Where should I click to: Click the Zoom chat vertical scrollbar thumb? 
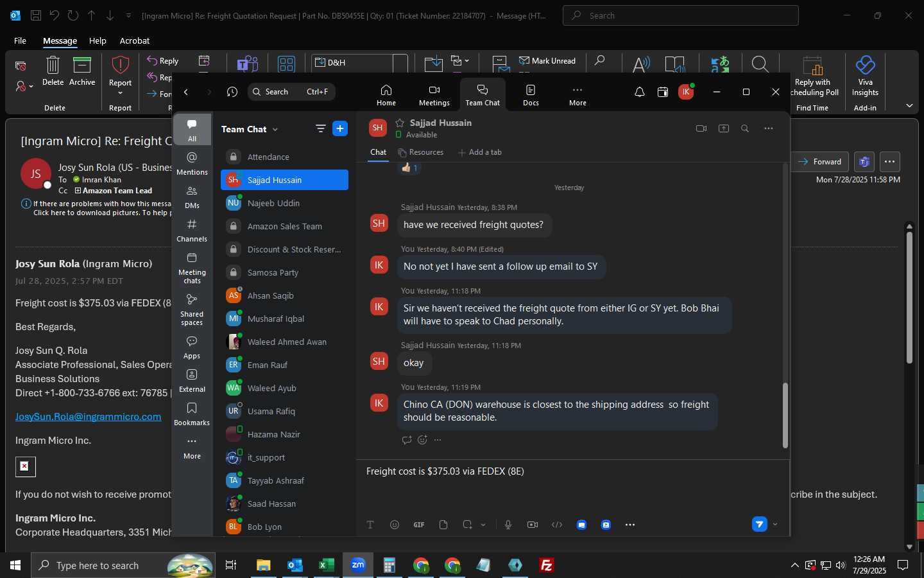[785, 415]
